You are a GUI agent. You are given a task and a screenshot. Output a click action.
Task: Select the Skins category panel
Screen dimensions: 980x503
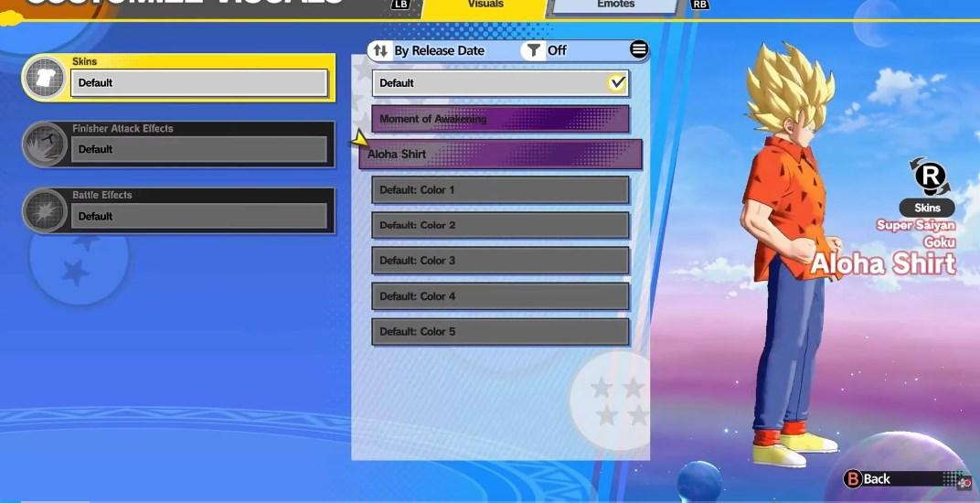tap(179, 78)
